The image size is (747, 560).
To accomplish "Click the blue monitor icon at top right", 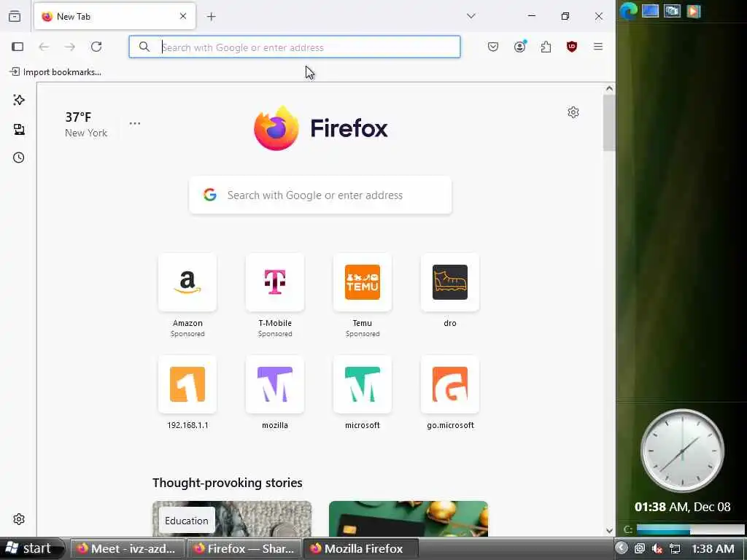I will click(650, 10).
